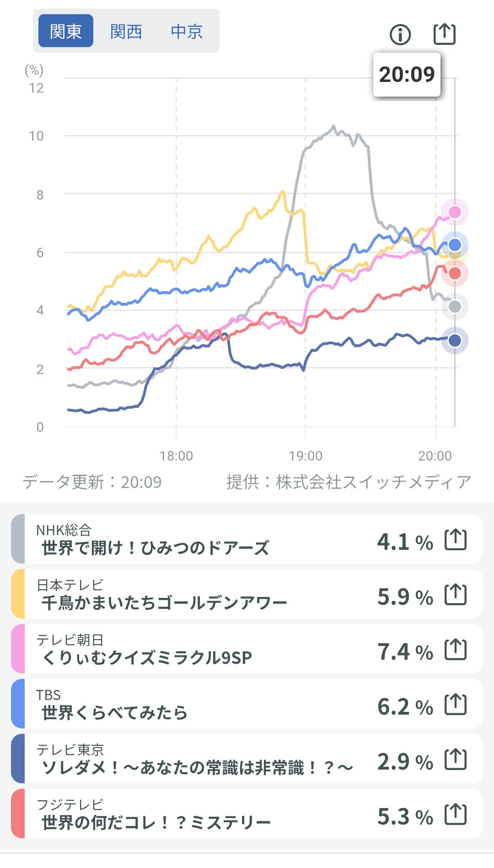Tap the chart share icon at top
The image size is (494, 868).
tap(444, 34)
